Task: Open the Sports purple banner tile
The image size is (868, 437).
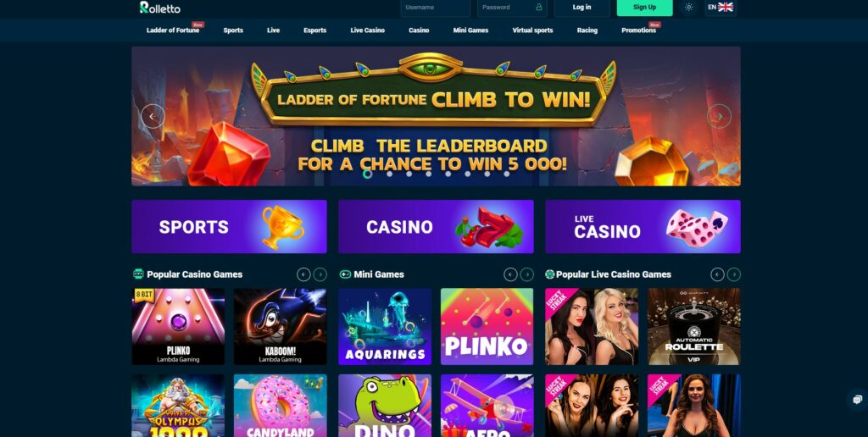Action: [x=229, y=227]
